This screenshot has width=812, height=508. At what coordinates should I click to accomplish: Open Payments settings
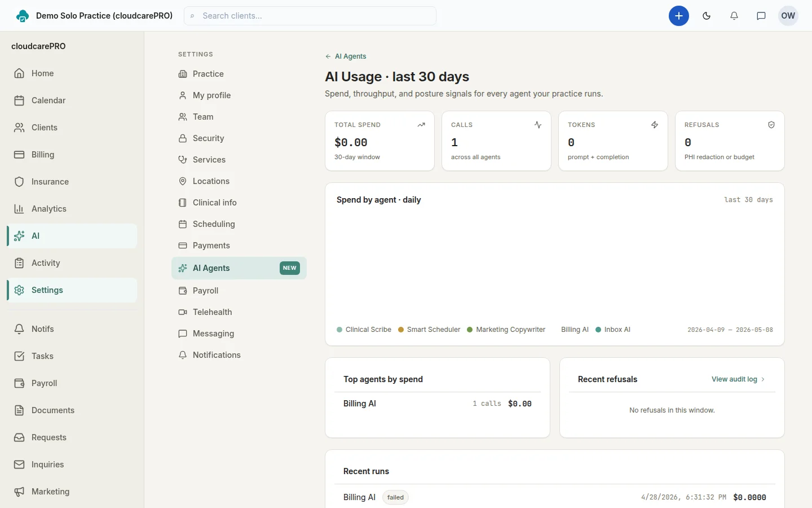239,246
